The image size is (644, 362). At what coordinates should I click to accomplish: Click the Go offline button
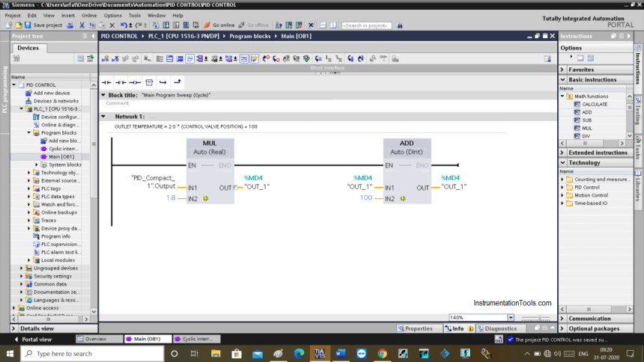pyautogui.click(x=253, y=25)
